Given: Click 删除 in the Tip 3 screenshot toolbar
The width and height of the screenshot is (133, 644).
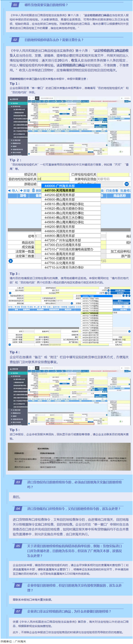Looking at the screenshot, I should click(24, 307).
